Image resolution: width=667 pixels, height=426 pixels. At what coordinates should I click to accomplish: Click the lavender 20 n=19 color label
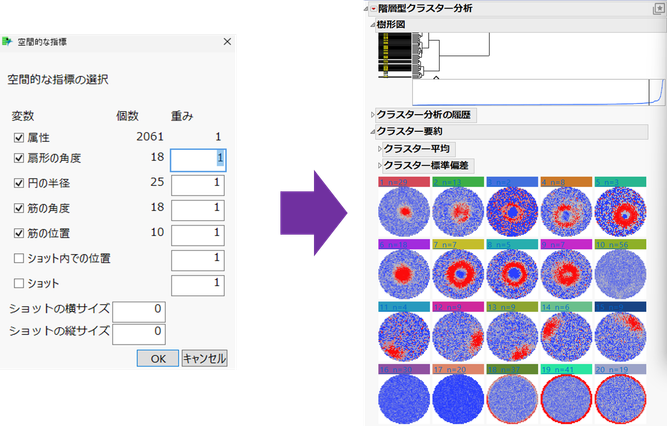pos(620,369)
